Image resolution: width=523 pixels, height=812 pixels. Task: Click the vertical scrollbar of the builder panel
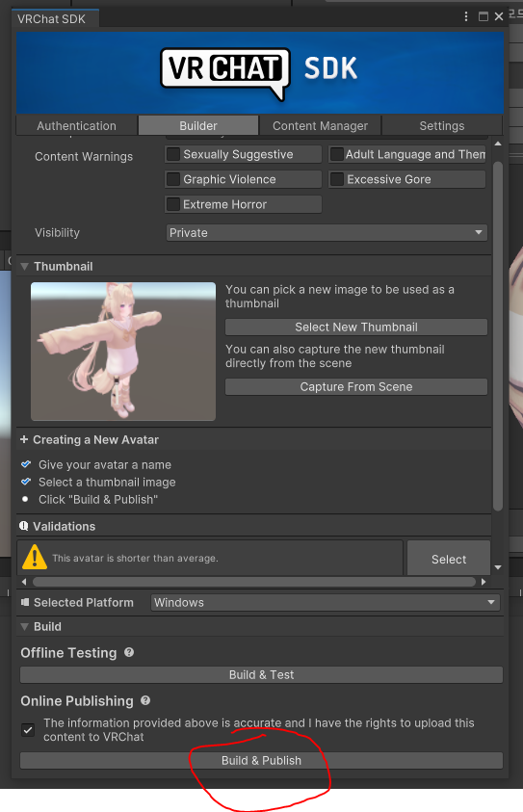click(x=498, y=336)
